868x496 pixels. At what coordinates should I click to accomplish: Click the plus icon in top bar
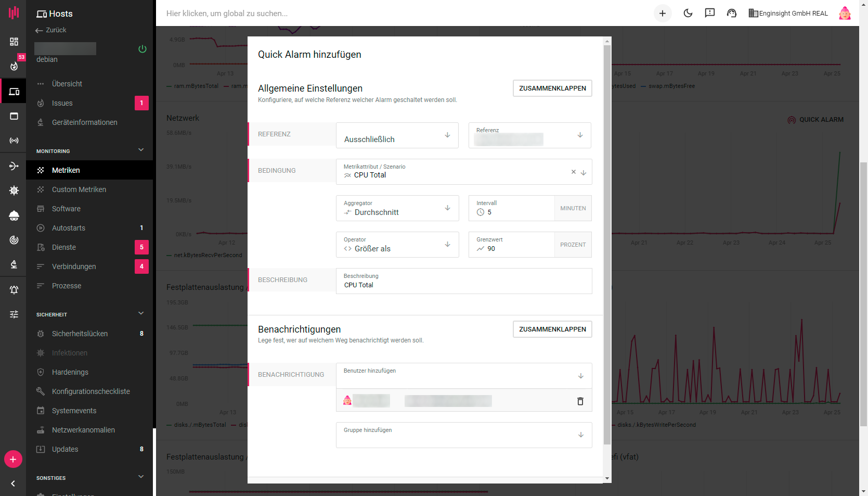point(663,14)
